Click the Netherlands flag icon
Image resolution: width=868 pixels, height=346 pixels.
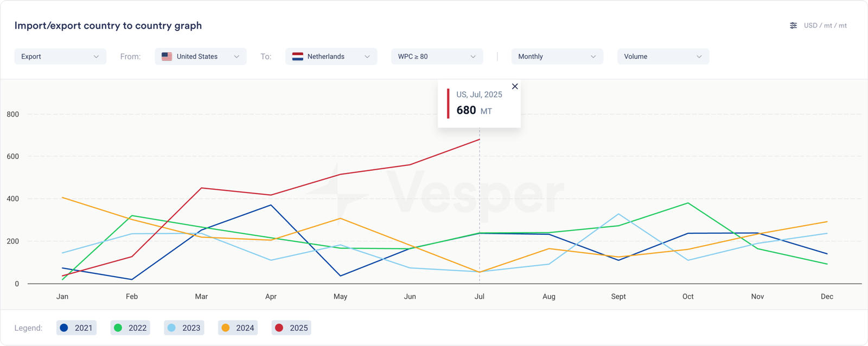(x=297, y=56)
